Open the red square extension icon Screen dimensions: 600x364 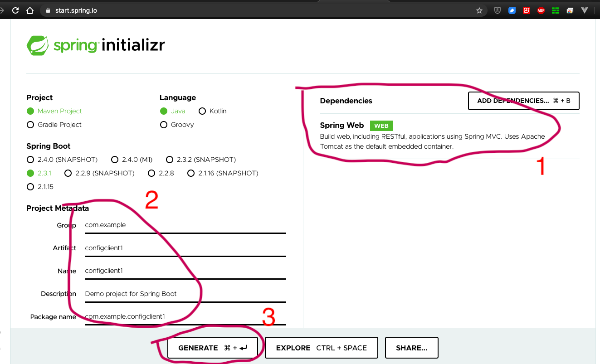527,10
